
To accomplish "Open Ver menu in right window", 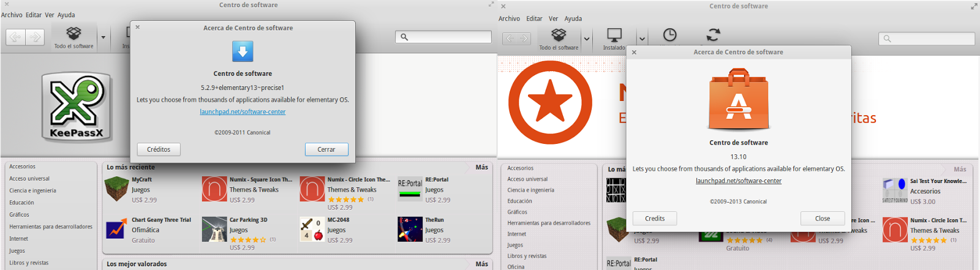I will (x=553, y=18).
